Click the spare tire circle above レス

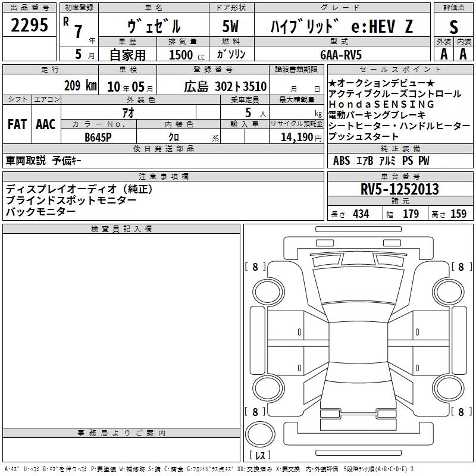point(260,434)
